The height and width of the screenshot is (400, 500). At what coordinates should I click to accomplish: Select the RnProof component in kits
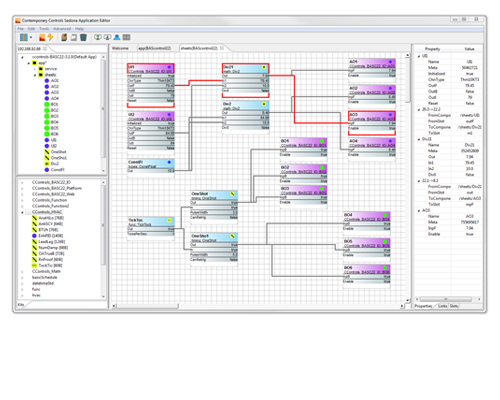click(50, 260)
